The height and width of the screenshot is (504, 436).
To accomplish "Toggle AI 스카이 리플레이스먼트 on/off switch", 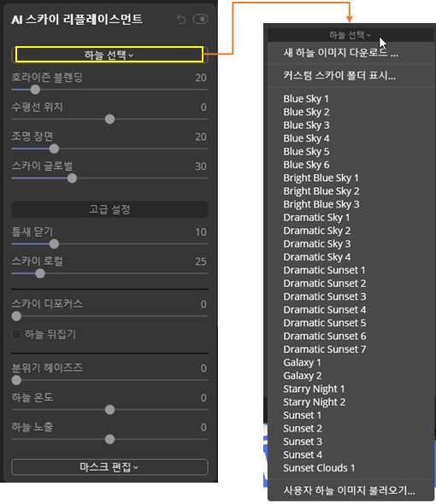I will tap(200, 20).
